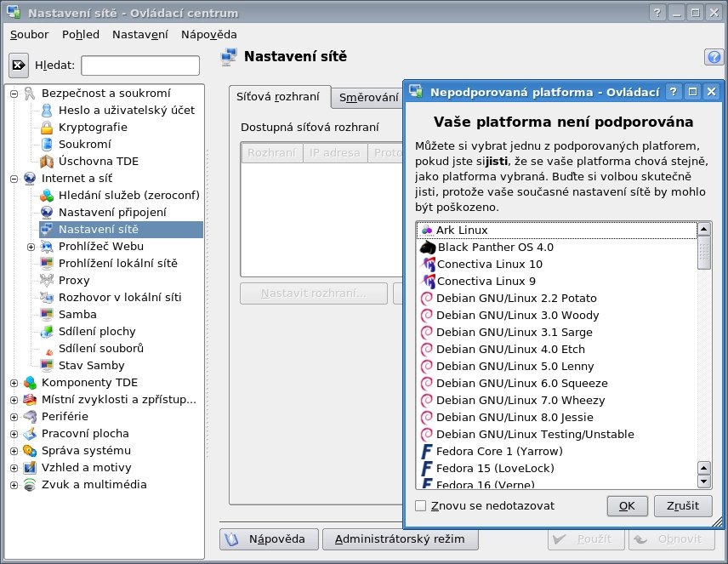
Task: Click the Stav Samby icon
Action: [x=47, y=366]
